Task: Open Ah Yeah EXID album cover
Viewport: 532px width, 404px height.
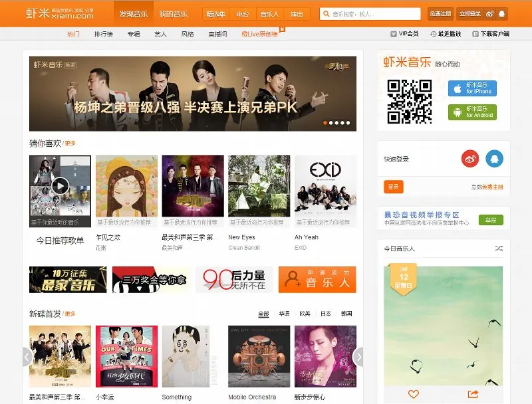Action: pyautogui.click(x=325, y=186)
